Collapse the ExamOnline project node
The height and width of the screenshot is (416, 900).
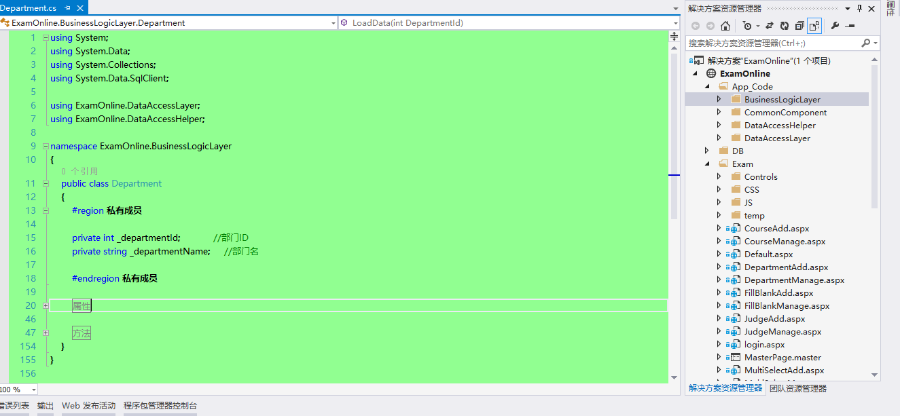click(695, 73)
